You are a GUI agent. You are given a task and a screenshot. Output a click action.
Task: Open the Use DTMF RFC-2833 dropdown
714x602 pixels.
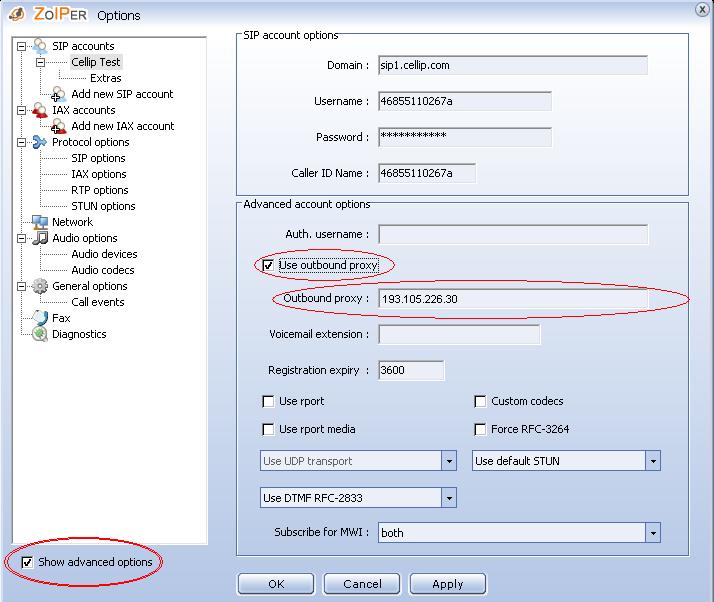(x=449, y=498)
